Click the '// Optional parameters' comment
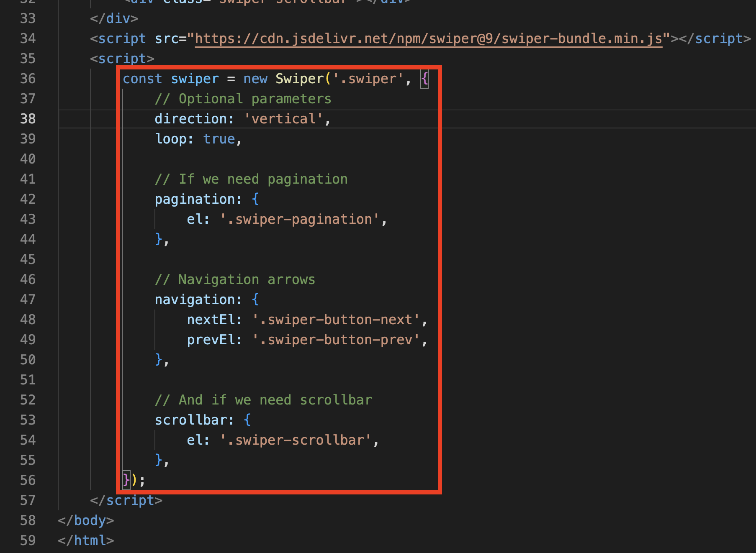 pyautogui.click(x=243, y=99)
